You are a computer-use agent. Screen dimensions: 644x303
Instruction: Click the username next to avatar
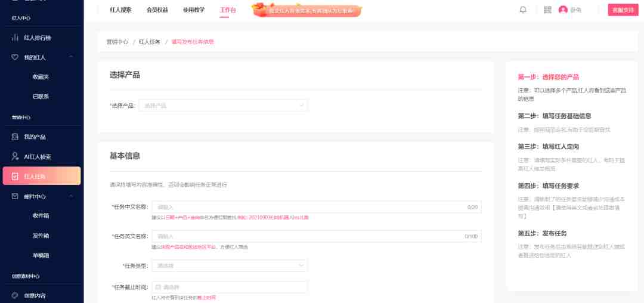point(576,10)
